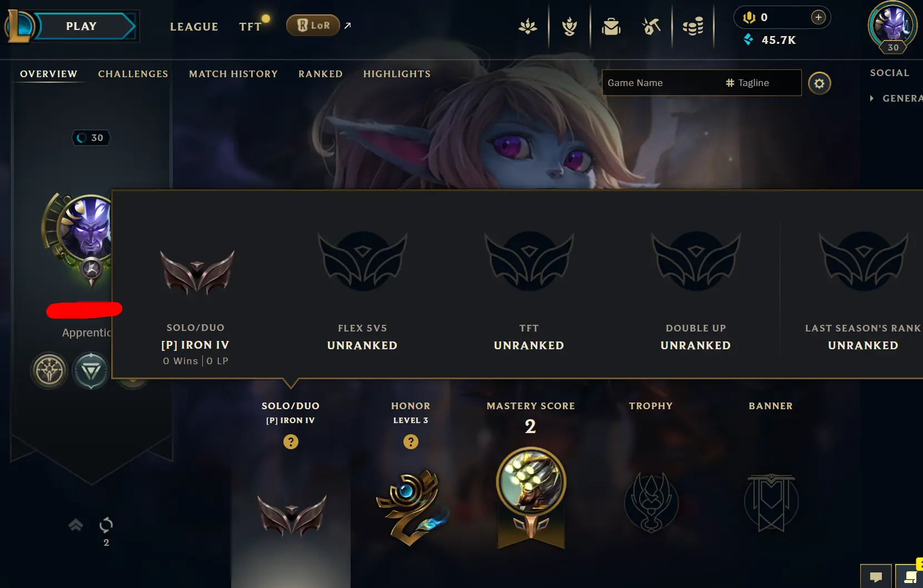Click the Honor Level 3 question mark
Screen dimensions: 923x588
click(x=411, y=441)
